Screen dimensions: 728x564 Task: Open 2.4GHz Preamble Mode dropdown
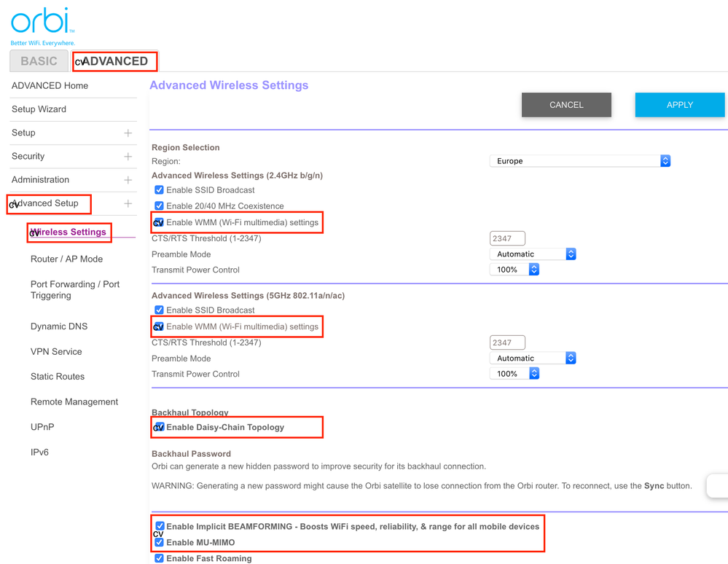click(533, 254)
